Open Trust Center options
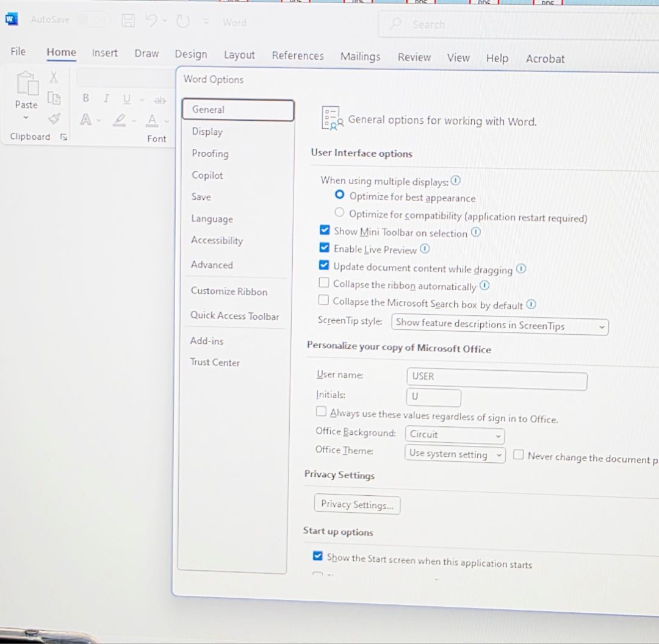This screenshot has height=644, width=659. click(215, 362)
